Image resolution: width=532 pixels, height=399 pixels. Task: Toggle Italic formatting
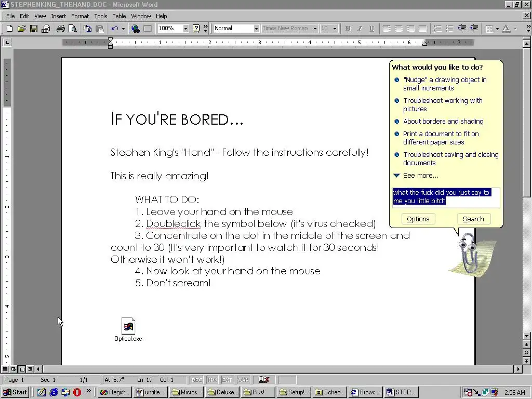[x=360, y=29]
